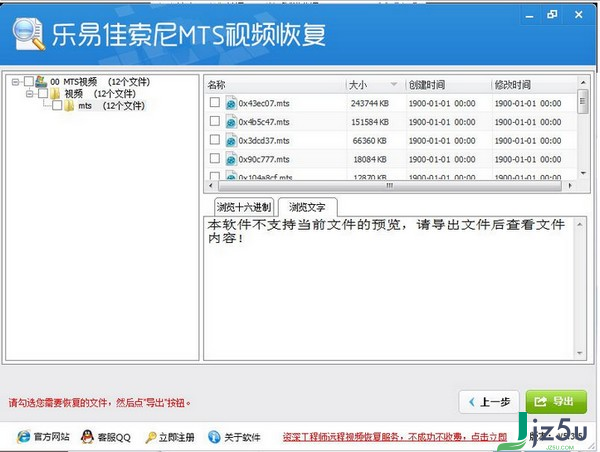The width and height of the screenshot is (600, 452).
Task: Switch to the 浏览十六进制 tab
Action: (244, 207)
